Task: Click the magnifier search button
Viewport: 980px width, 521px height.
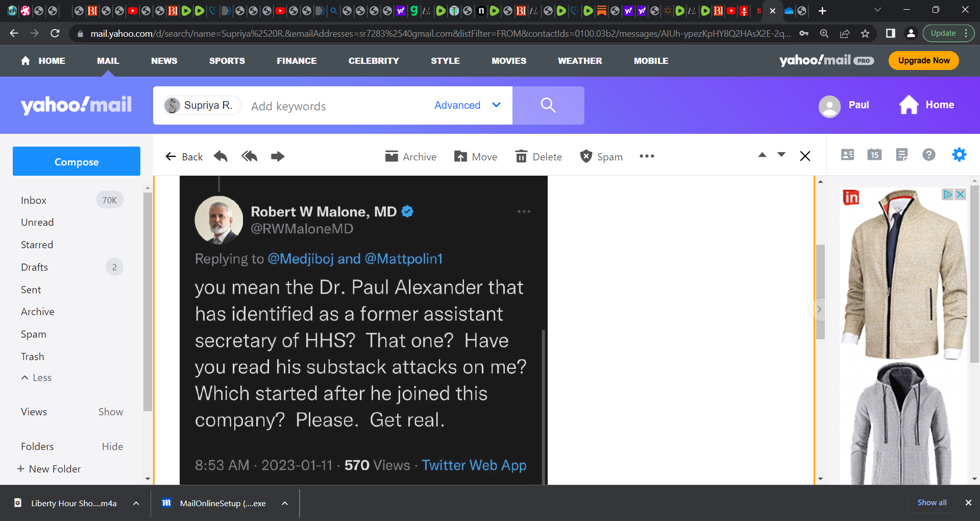Action: 548,105
